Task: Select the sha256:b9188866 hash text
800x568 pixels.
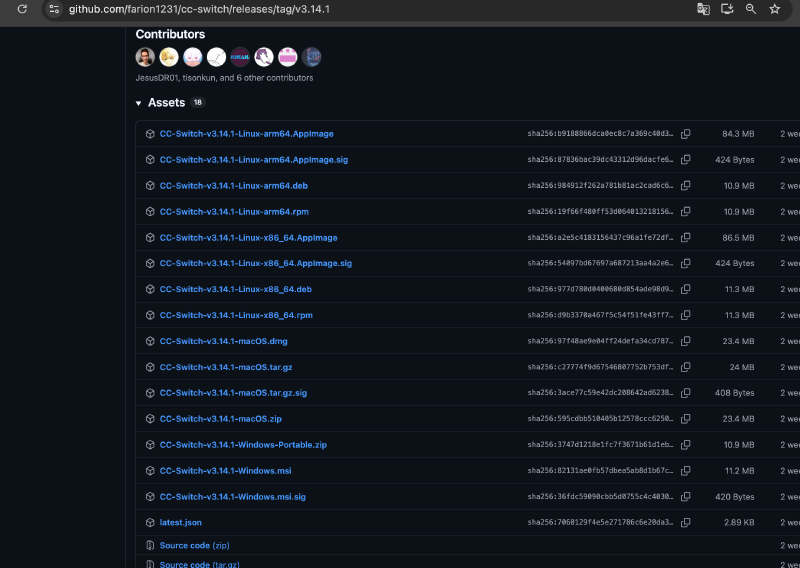Action: [600, 134]
